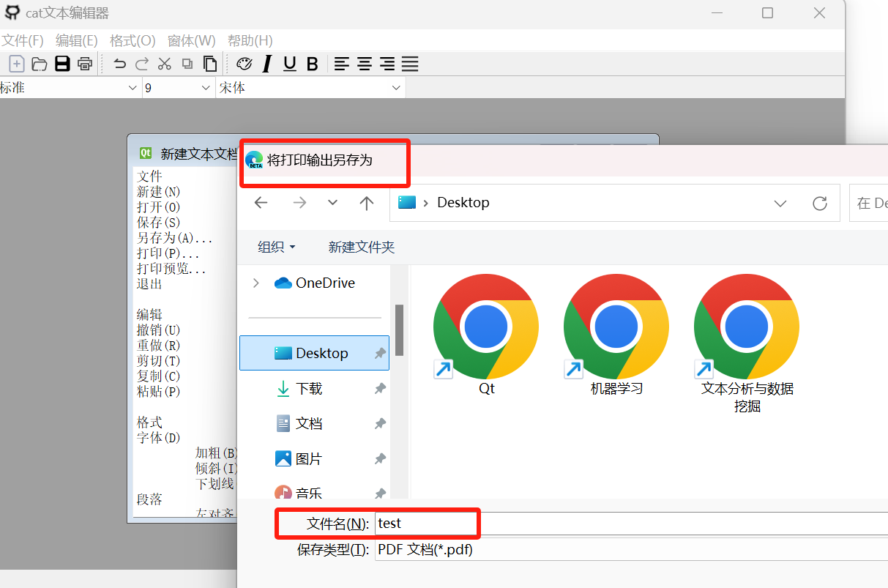Viewport: 888px width, 588px height.
Task: Click the navigation pane scrollbar
Action: pos(400,330)
